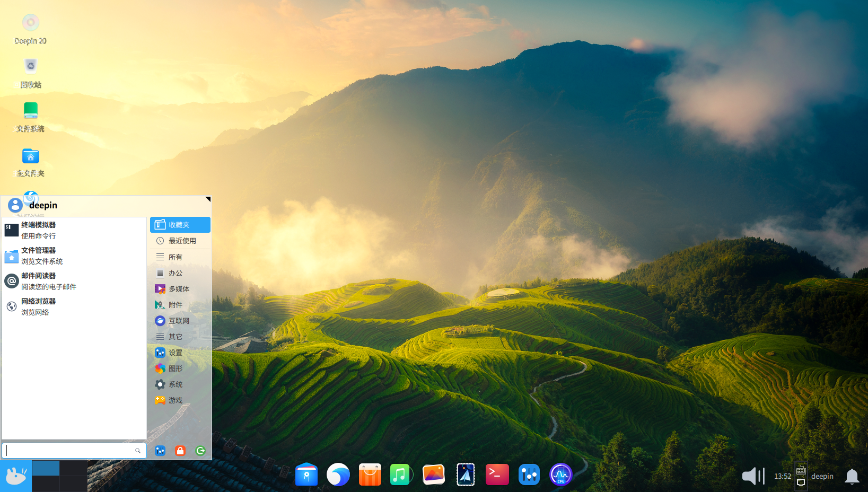
Task: Open the settings button beside lock icon
Action: tap(160, 451)
